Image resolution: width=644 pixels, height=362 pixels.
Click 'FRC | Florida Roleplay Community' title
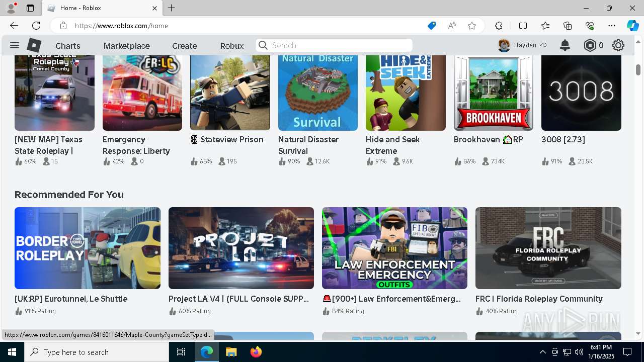click(539, 299)
